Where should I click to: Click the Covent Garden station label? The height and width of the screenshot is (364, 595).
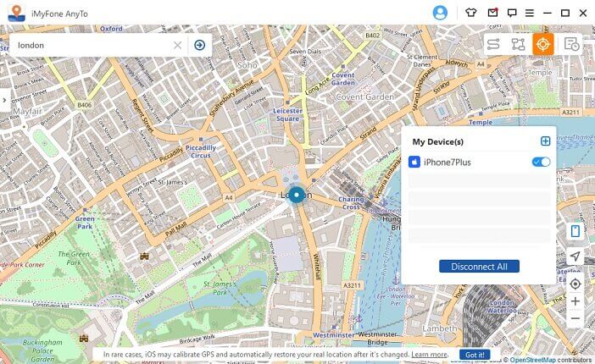pos(343,79)
